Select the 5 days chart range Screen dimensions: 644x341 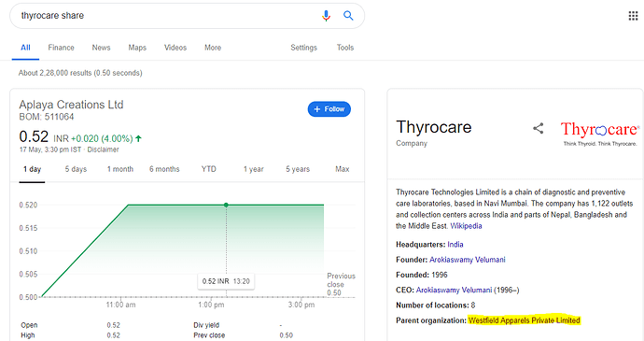tap(76, 169)
